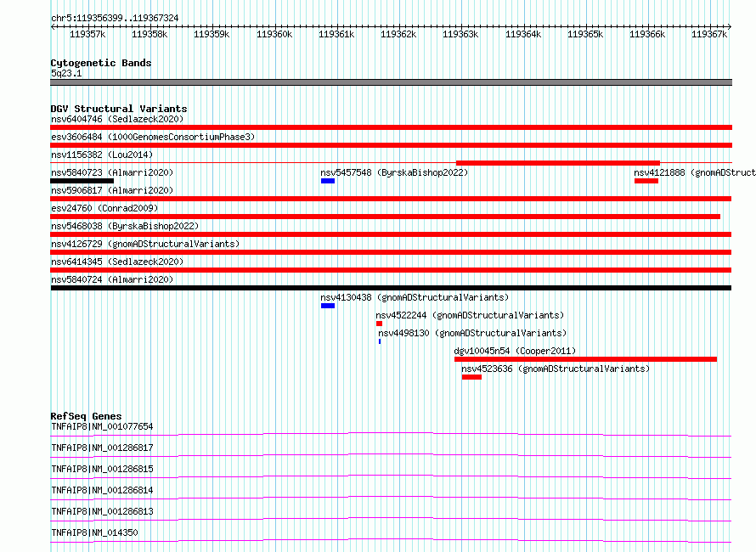The image size is (756, 552).
Task: Click the RefSeq Genes track title
Action: (x=86, y=416)
